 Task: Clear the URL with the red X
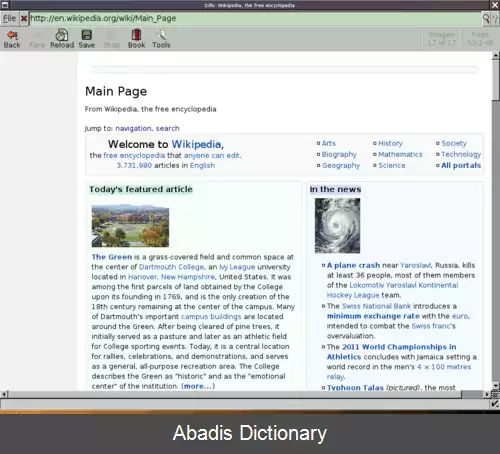click(24, 19)
